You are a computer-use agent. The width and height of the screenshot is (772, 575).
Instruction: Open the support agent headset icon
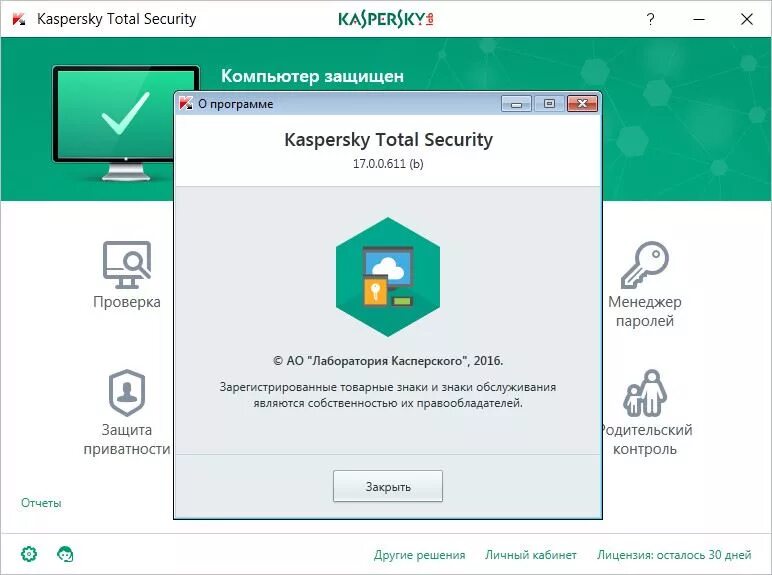[65, 554]
